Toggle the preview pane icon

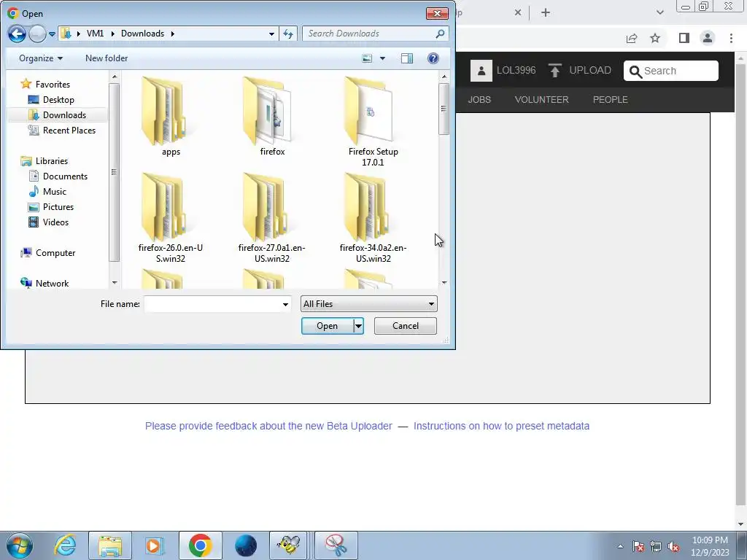coord(407,58)
